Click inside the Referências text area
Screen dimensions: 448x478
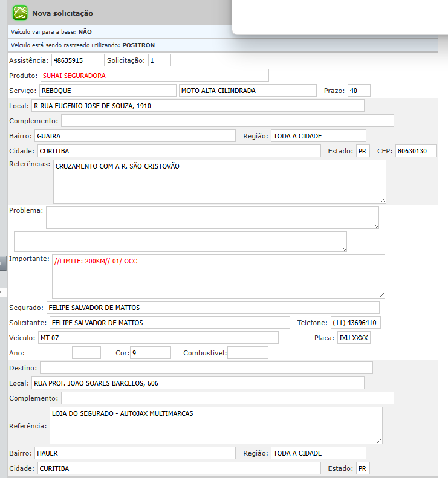point(219,181)
